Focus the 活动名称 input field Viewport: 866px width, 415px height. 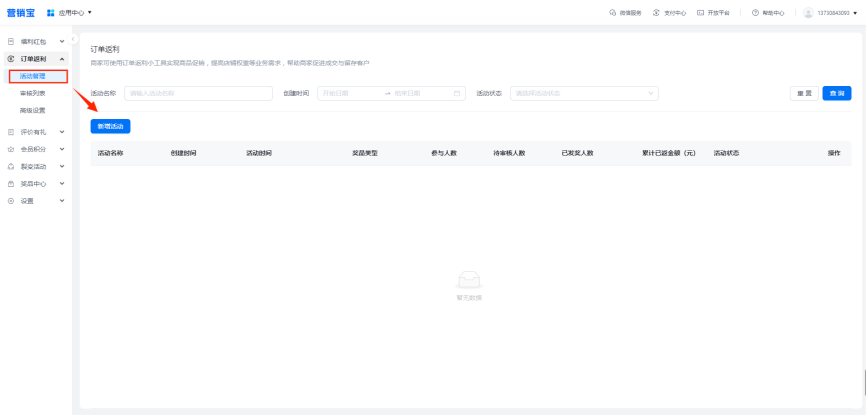point(198,93)
